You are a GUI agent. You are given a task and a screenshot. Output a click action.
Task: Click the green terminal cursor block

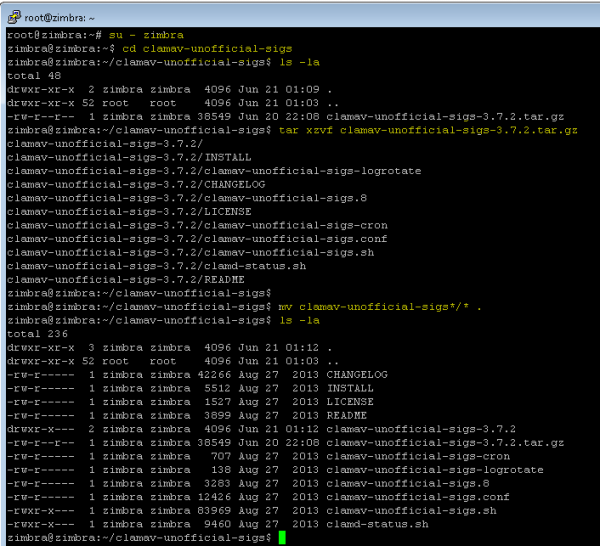(x=282, y=538)
